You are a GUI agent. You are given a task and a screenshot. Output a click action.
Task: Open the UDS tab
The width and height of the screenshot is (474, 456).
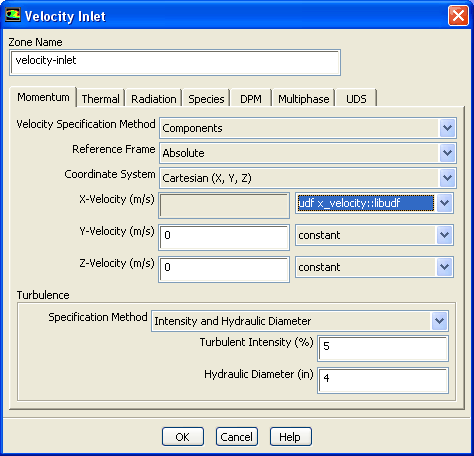click(356, 99)
